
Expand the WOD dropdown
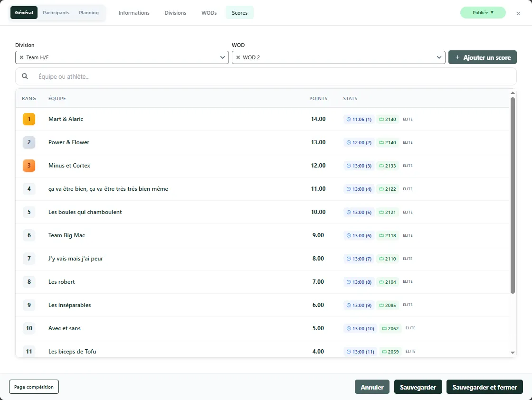[439, 57]
